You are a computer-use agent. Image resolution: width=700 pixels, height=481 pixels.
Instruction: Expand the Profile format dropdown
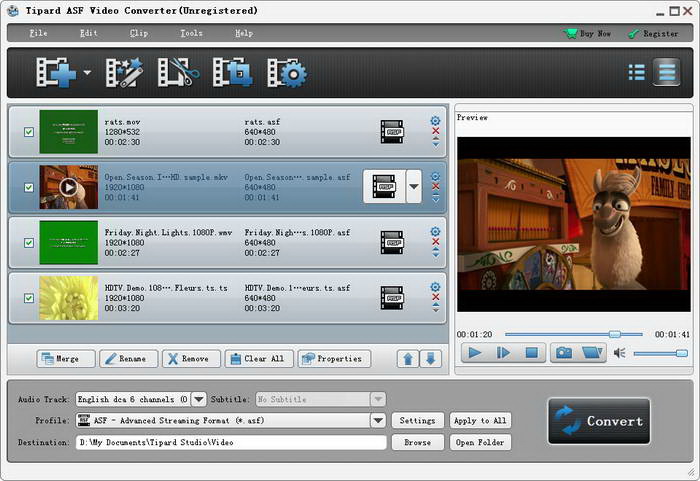coord(378,421)
